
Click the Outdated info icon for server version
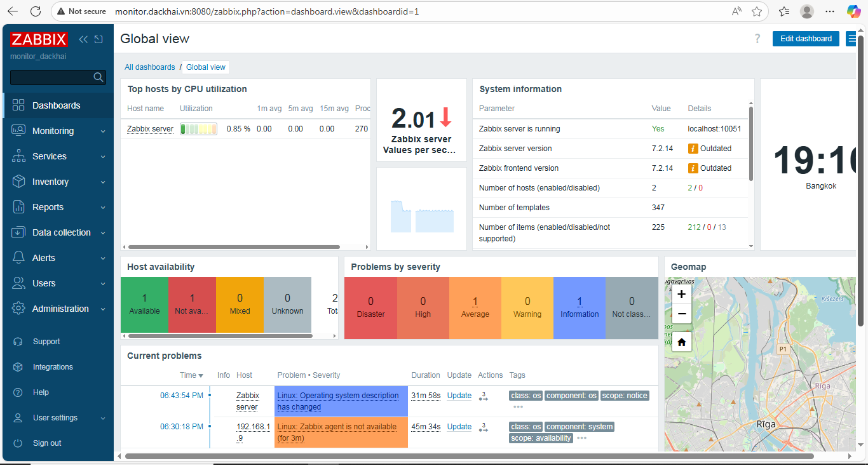693,149
